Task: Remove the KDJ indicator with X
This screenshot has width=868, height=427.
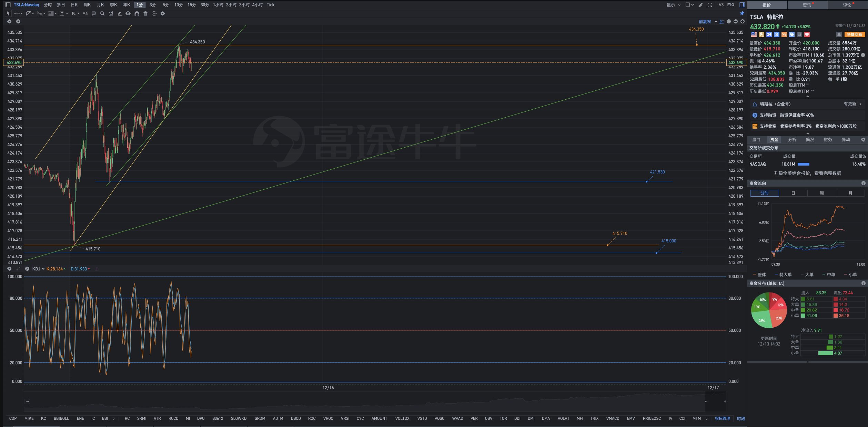Action: (x=27, y=269)
